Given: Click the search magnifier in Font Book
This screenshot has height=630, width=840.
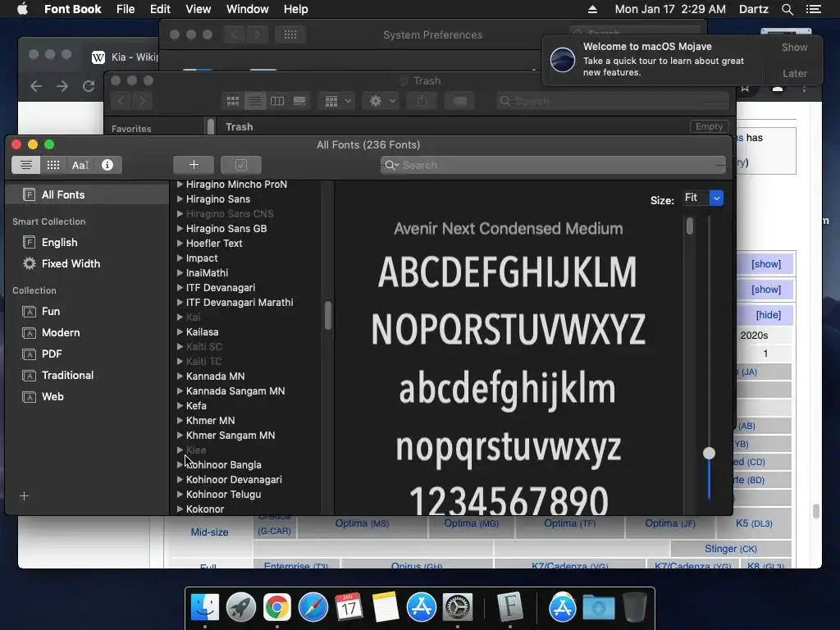Looking at the screenshot, I should pyautogui.click(x=391, y=165).
